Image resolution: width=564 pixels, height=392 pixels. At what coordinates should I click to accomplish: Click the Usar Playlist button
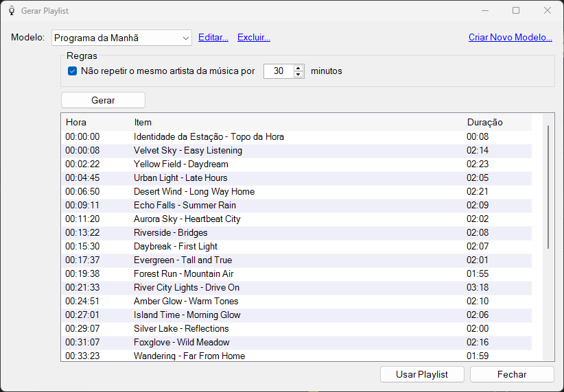click(422, 374)
